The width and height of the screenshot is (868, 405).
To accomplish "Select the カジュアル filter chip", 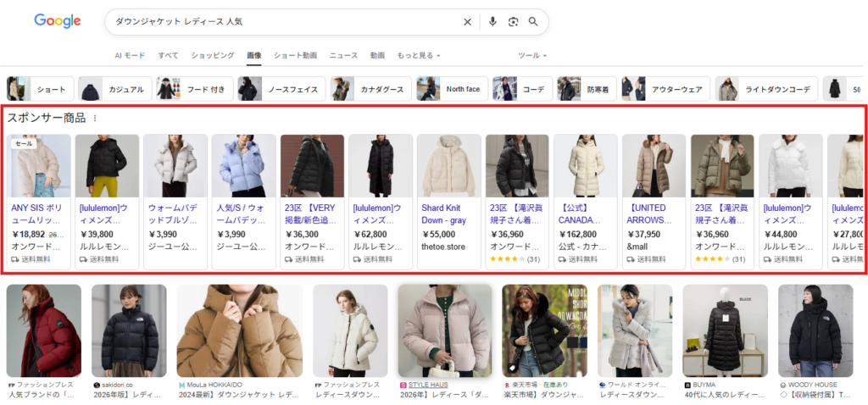I will tap(115, 89).
